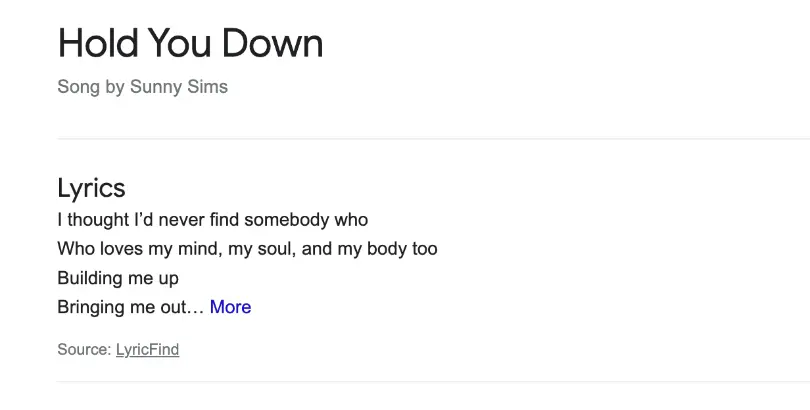Click the lyric line starting Who loves my mind

tap(247, 248)
